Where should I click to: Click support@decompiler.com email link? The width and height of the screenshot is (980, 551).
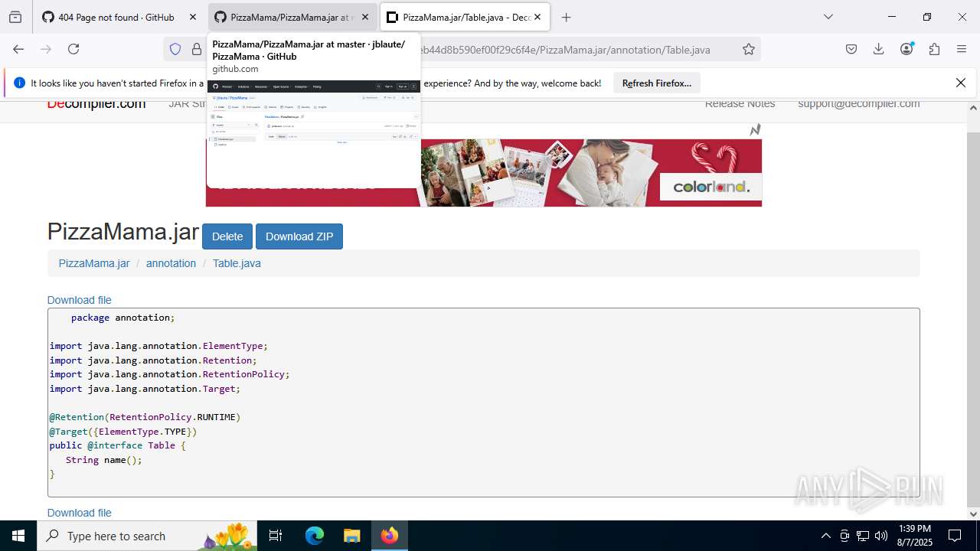click(858, 103)
